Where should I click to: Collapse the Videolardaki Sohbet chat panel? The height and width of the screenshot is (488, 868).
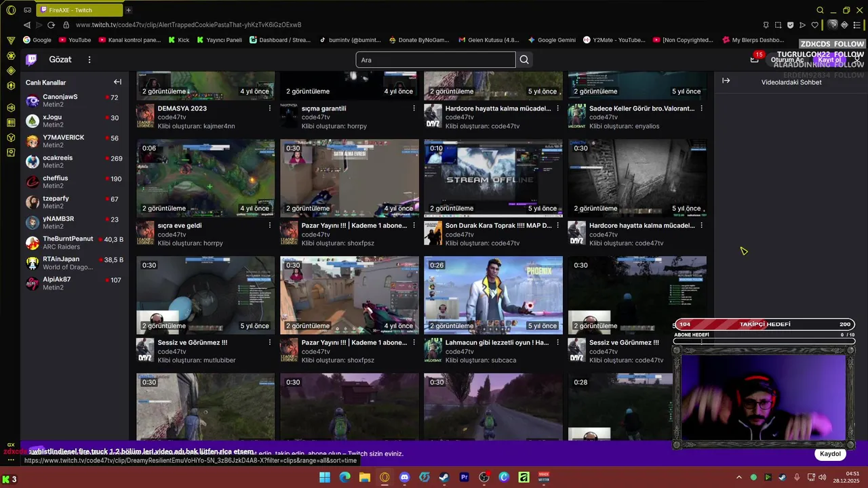pyautogui.click(x=726, y=81)
